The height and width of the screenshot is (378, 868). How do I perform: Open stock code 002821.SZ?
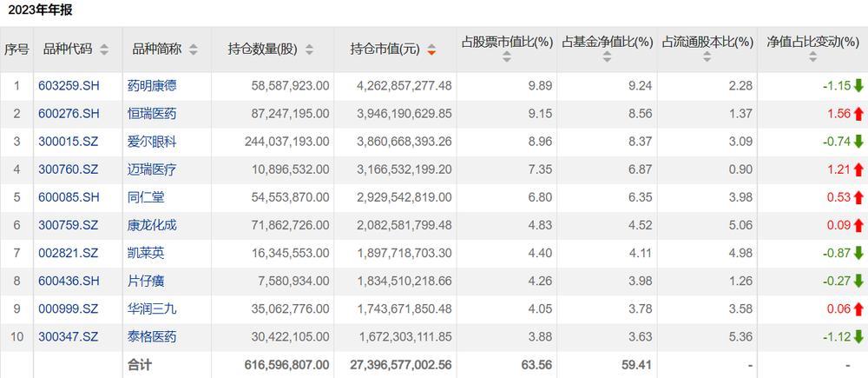(68, 253)
